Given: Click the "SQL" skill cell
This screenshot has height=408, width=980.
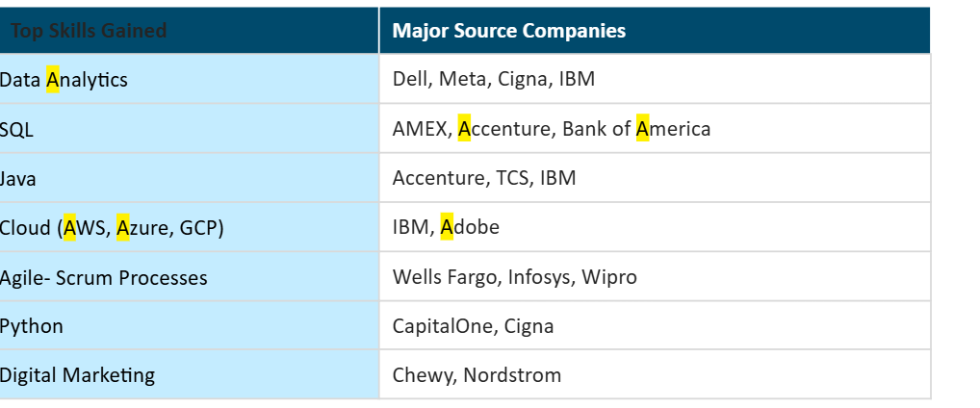Looking at the screenshot, I should click(17, 129).
